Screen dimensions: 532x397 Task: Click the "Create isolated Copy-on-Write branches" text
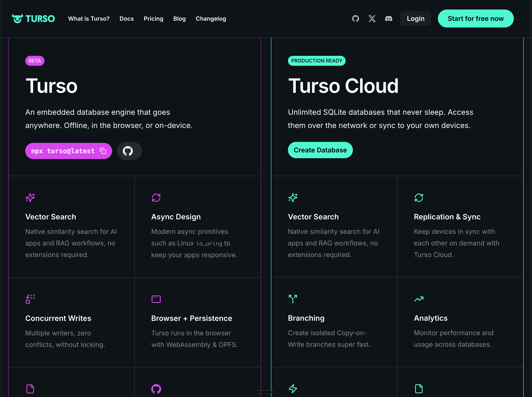pyautogui.click(x=329, y=339)
